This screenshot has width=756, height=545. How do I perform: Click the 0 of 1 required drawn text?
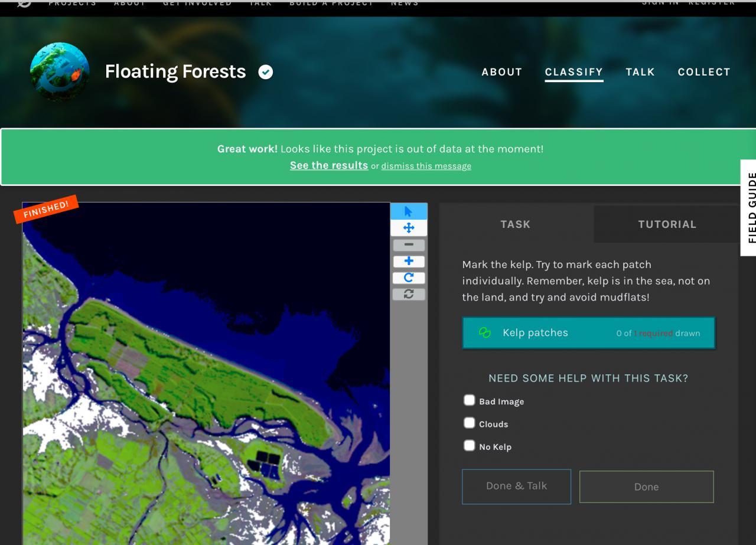coord(658,333)
